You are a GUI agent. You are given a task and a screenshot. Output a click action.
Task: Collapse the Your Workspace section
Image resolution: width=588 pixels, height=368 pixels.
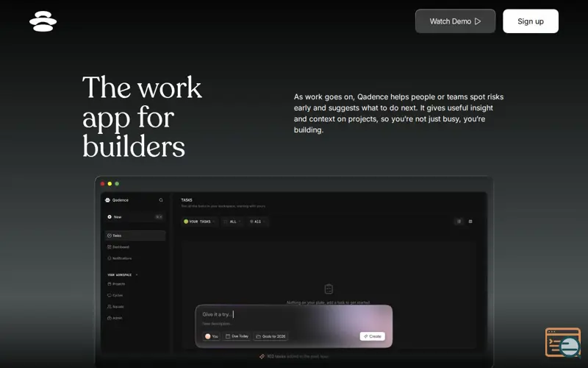click(x=137, y=275)
